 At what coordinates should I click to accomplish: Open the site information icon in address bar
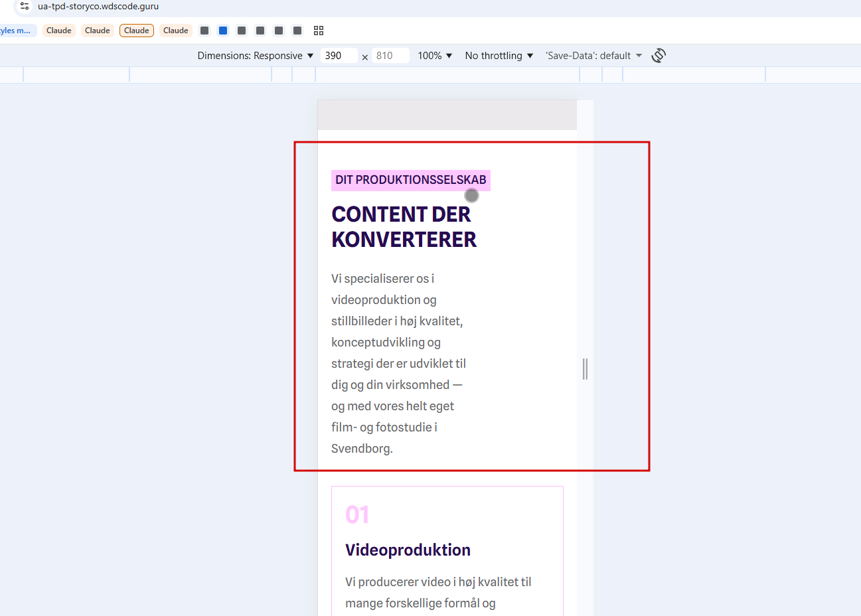[x=25, y=6]
